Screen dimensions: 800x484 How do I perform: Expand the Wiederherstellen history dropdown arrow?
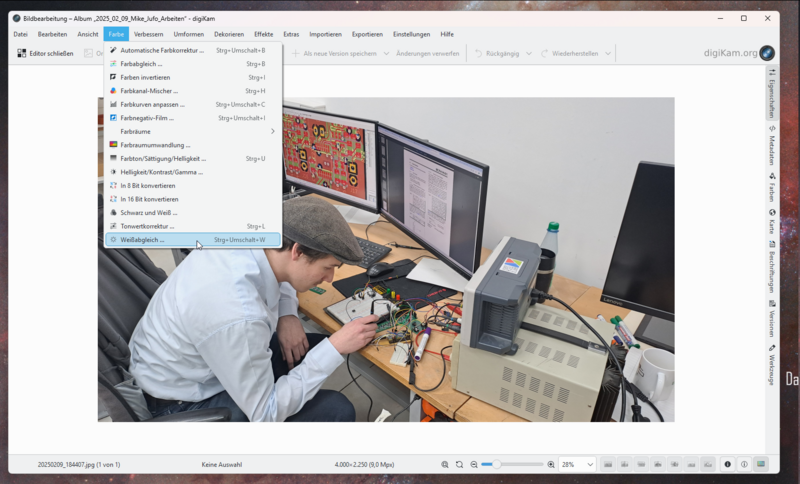608,53
